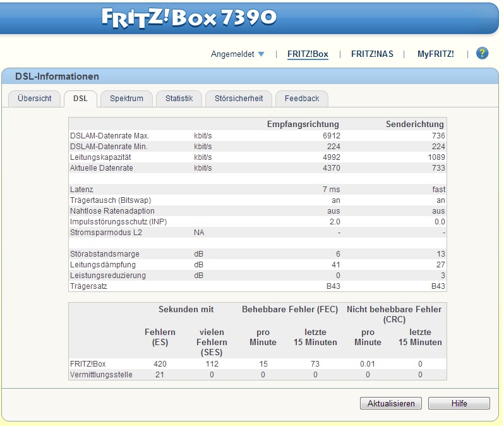
Task: Click the Vermittlungsstelle row label
Action: [x=101, y=375]
